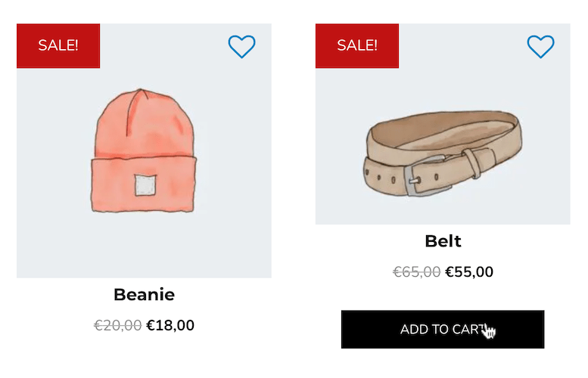Click the top crown of the beanie
This screenshot has height=378, width=588.
click(x=140, y=113)
